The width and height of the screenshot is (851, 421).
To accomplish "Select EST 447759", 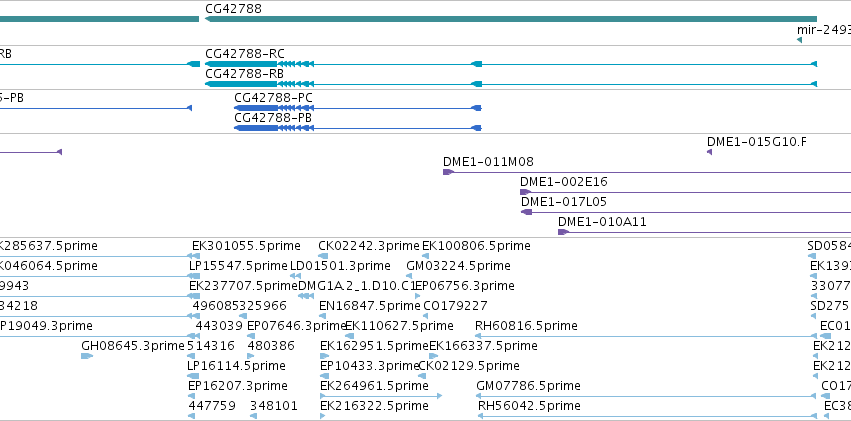I will click(212, 406).
